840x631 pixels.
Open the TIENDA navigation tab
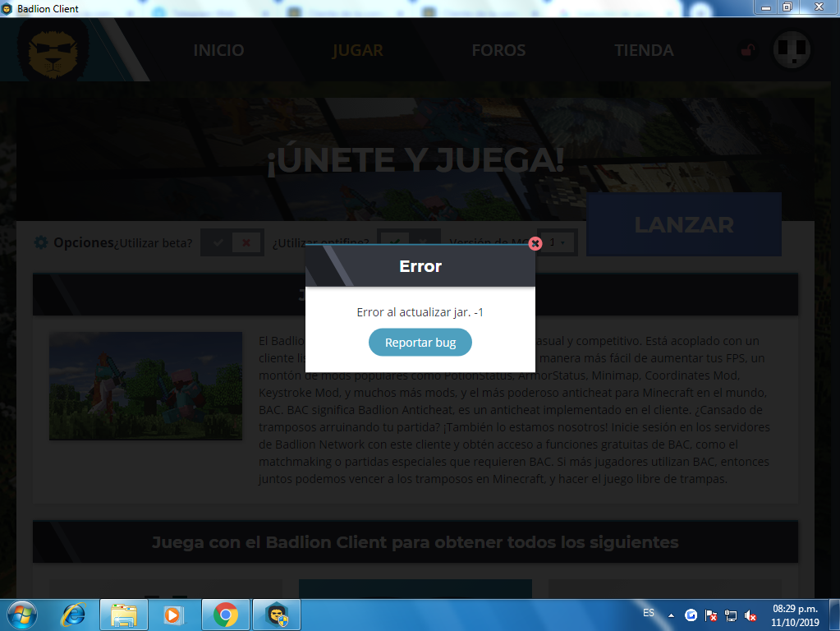644,50
